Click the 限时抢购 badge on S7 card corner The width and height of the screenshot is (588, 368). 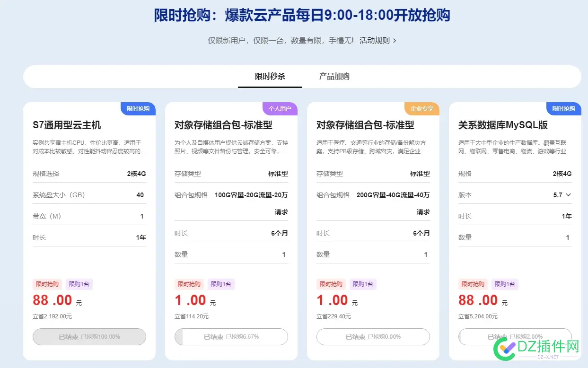[x=138, y=109]
